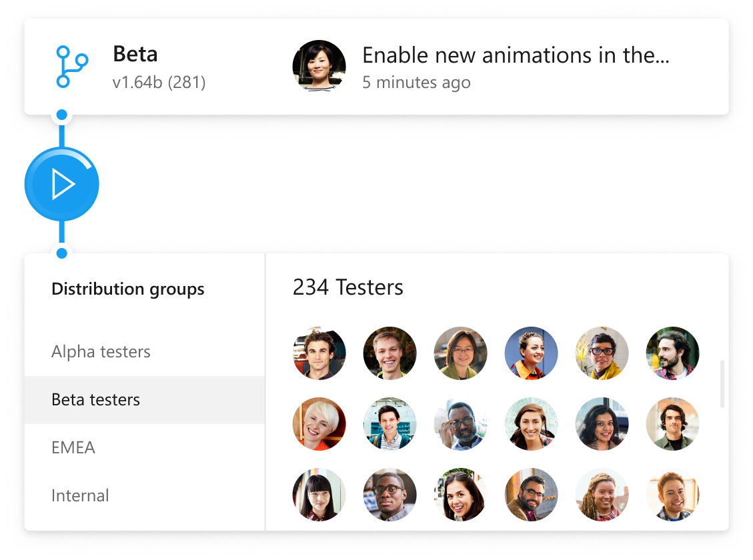The width and height of the screenshot is (753, 560).
Task: Select the tester avatar with black bangs
Action: click(319, 495)
